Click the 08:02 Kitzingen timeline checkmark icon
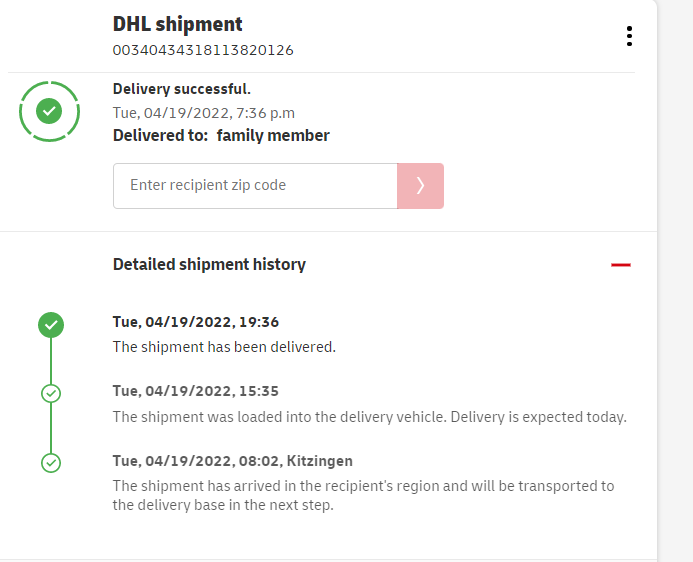 (51, 463)
